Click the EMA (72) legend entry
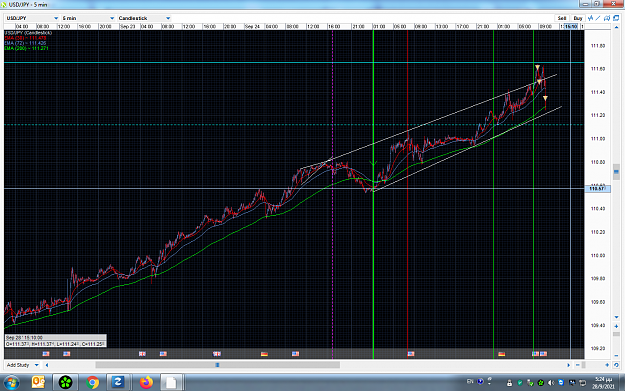Viewport: 625px width, 391px height. point(26,43)
